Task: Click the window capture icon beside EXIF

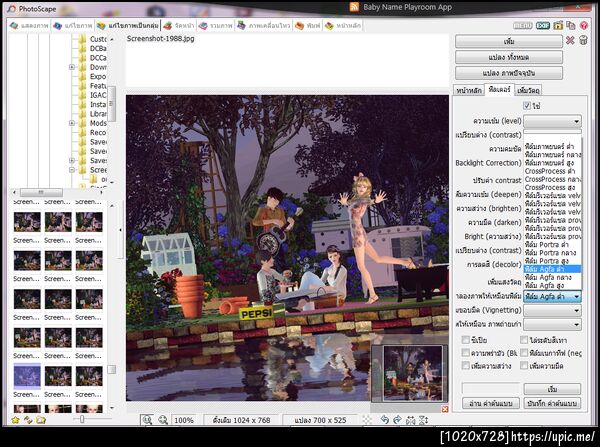Action: point(558,26)
